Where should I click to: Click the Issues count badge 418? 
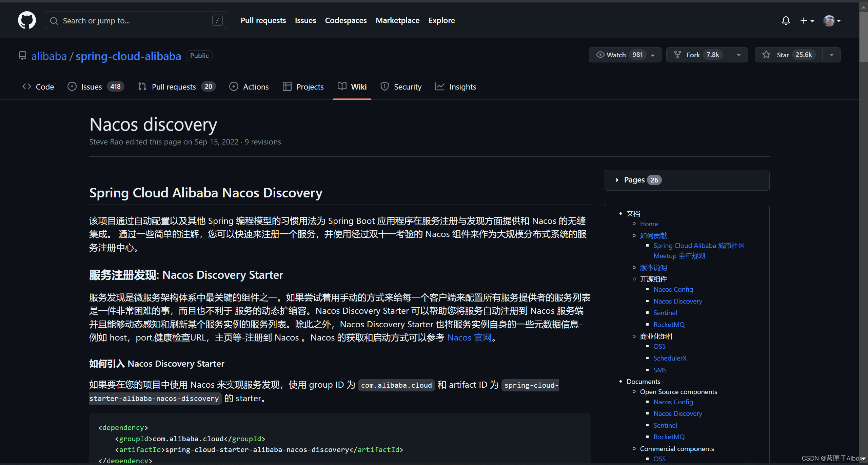tap(115, 87)
